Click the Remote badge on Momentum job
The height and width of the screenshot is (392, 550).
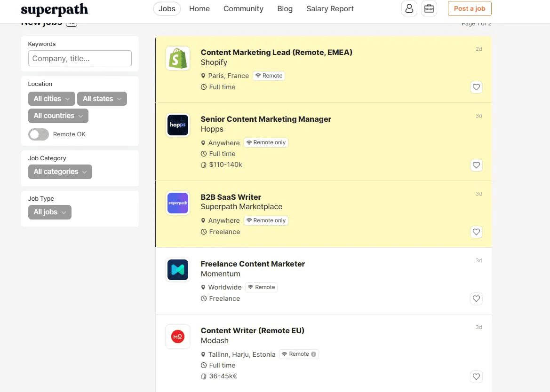tap(261, 287)
